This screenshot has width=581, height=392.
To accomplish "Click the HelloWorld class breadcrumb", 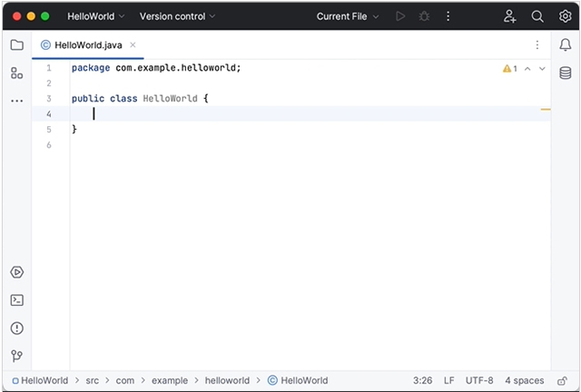I will (298, 380).
